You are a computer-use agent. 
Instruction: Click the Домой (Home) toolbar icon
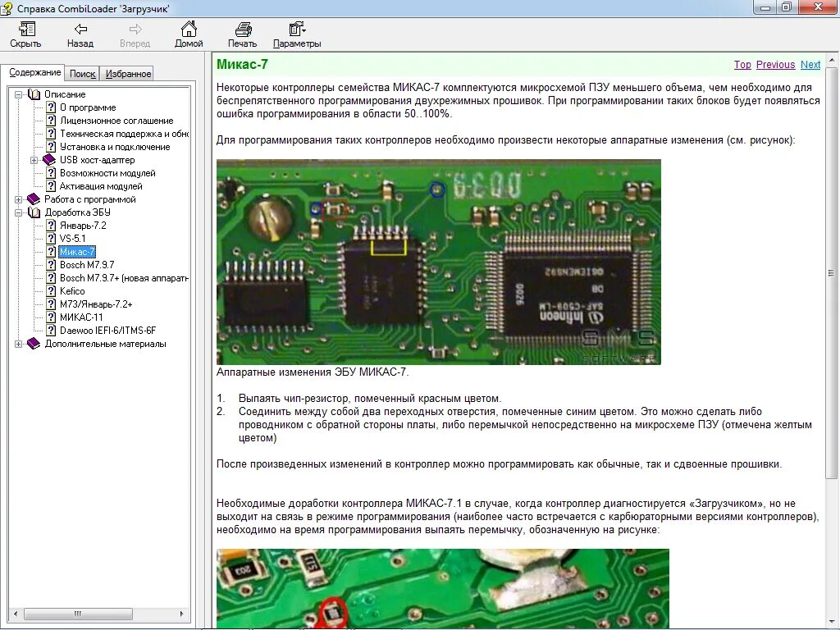[189, 29]
